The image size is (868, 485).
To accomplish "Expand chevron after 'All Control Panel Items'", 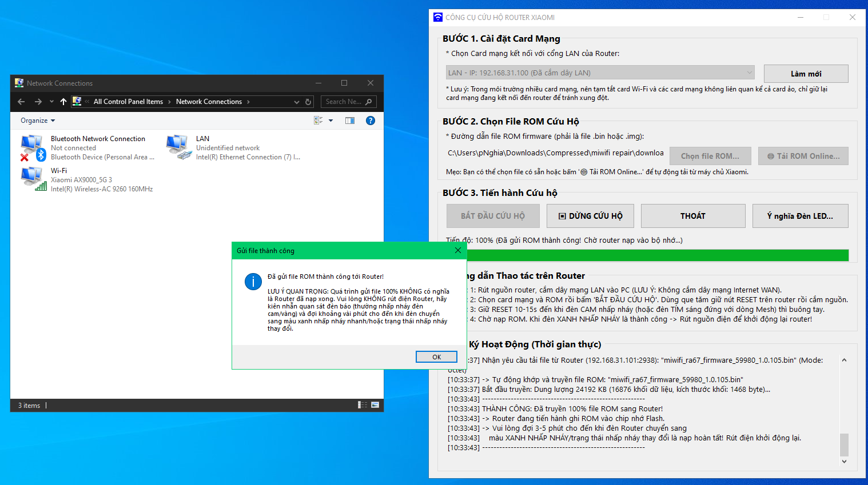I will pyautogui.click(x=169, y=102).
